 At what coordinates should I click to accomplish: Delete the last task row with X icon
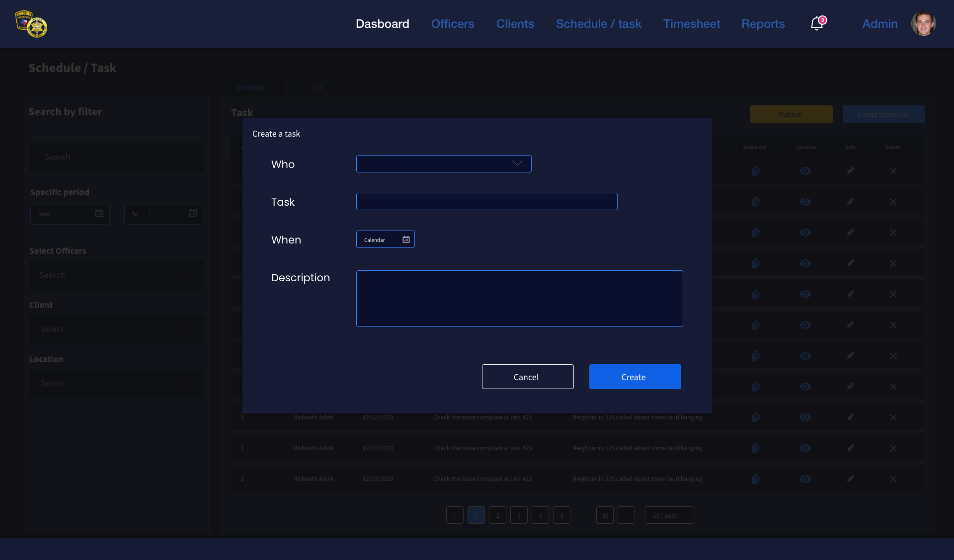(x=893, y=479)
